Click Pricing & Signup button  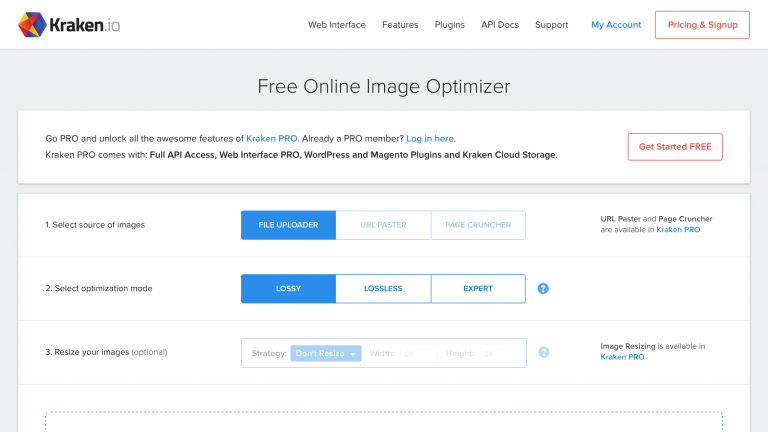[702, 25]
